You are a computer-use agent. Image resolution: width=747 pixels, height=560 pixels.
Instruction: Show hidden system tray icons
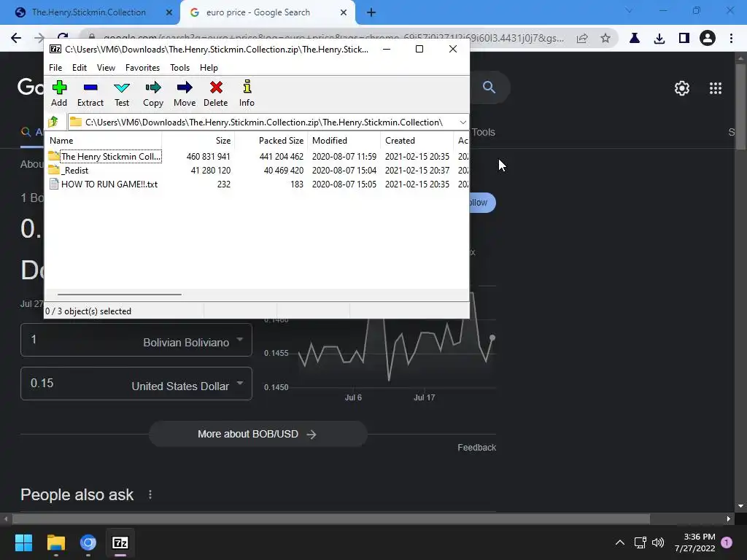620,542
